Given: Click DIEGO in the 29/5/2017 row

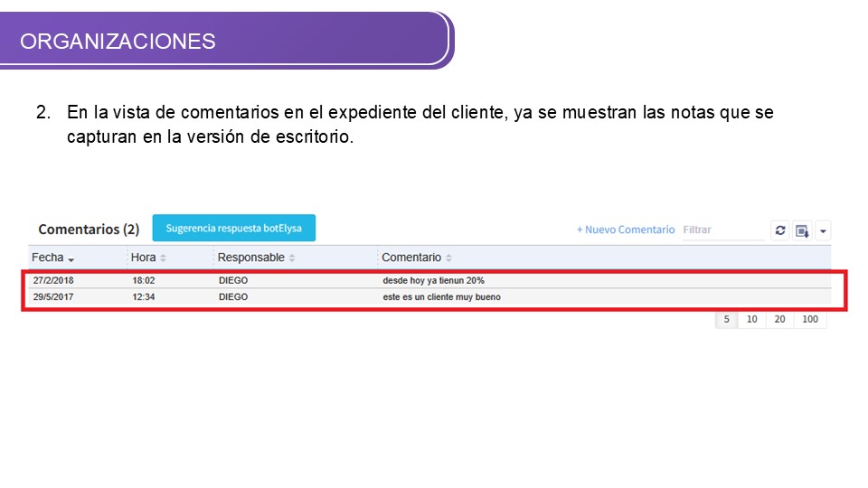Looking at the screenshot, I should (x=233, y=297).
